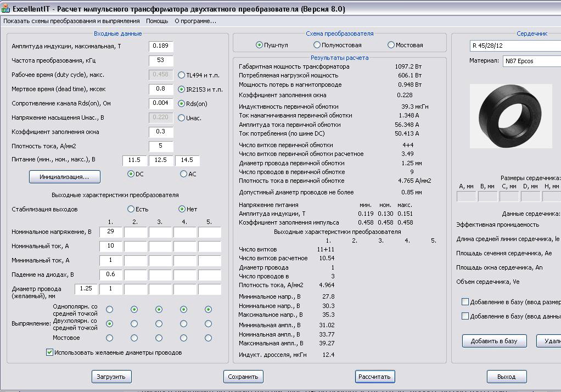561x392 pixels.
Task: Choose the Мостовая converter scheme
Action: point(391,45)
